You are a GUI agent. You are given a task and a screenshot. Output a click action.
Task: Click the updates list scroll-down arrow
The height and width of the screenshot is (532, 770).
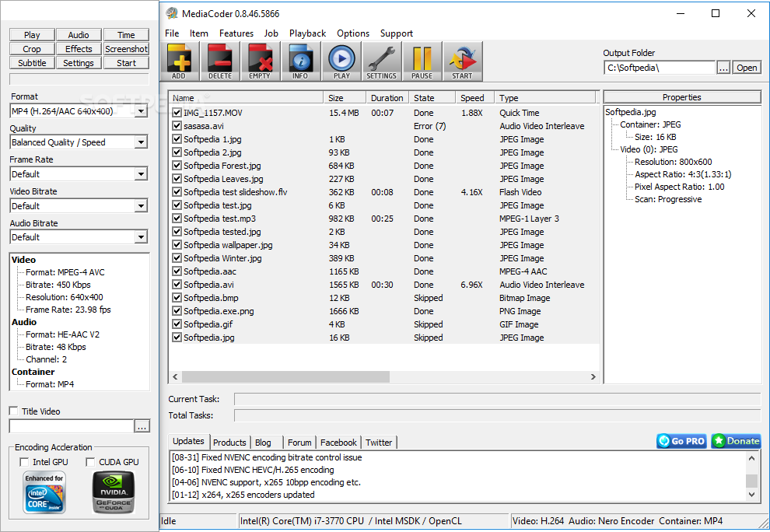tap(751, 495)
